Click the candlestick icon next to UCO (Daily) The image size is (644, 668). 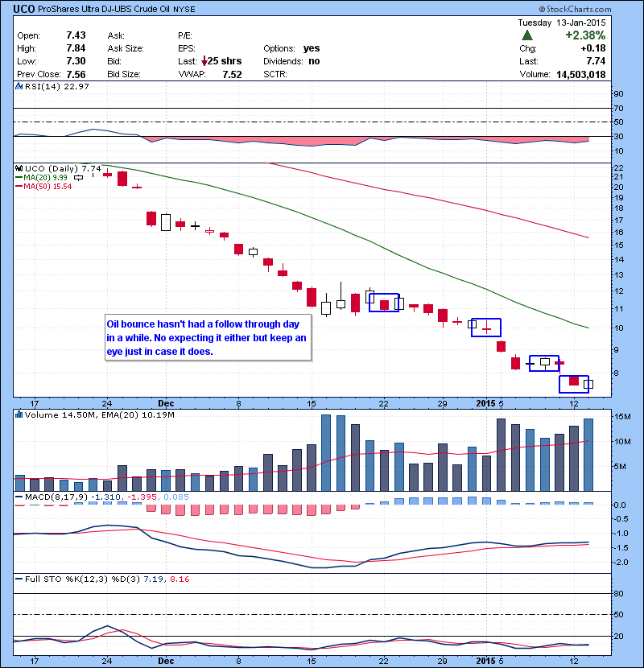point(19,168)
